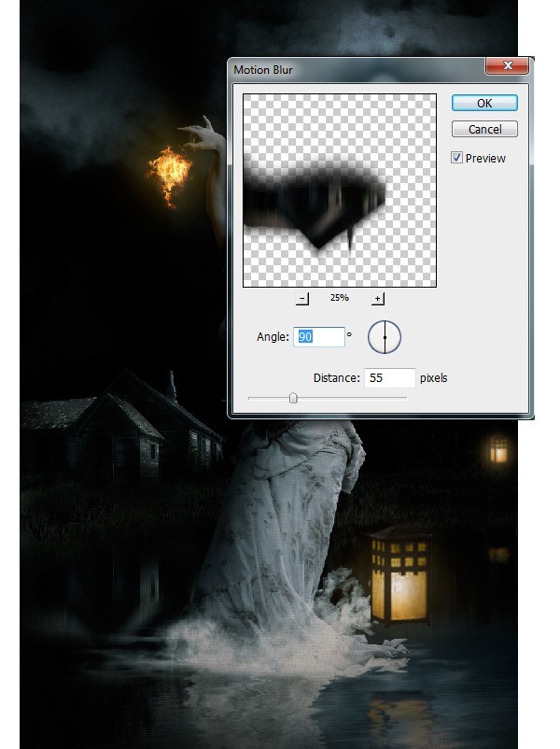Click the Distance slider handle
Image resolution: width=560 pixels, height=749 pixels.
click(293, 398)
